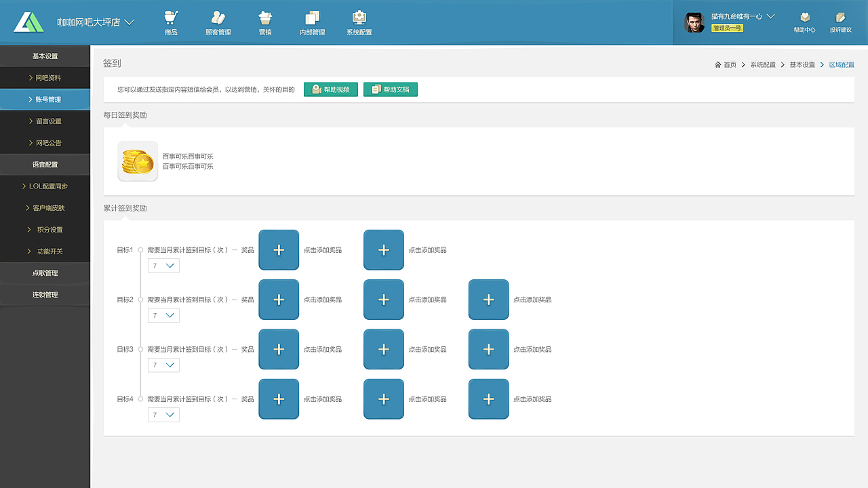868x488 pixels.
Task: Open LOL配置同步 in the sidebar
Action: point(45,186)
